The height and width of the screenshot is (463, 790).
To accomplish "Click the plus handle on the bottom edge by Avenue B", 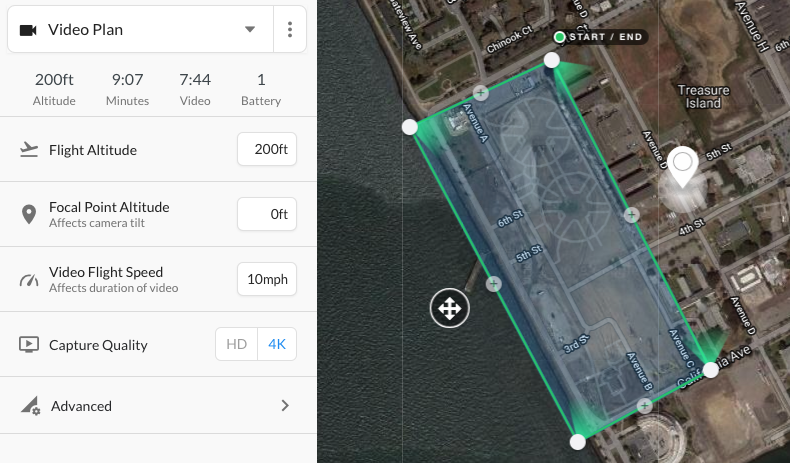I will [644, 406].
